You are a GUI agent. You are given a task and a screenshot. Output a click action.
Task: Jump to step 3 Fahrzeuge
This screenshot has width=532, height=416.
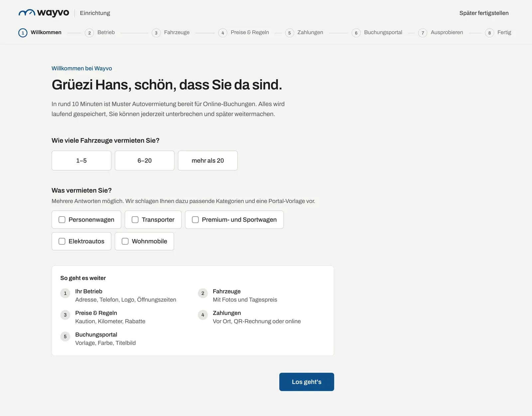pos(171,33)
